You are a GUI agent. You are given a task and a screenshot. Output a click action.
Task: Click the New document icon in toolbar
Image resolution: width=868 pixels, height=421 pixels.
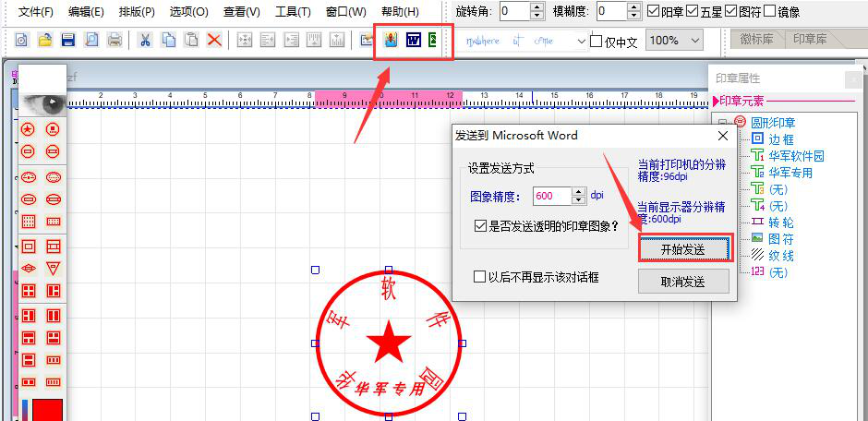(x=21, y=40)
